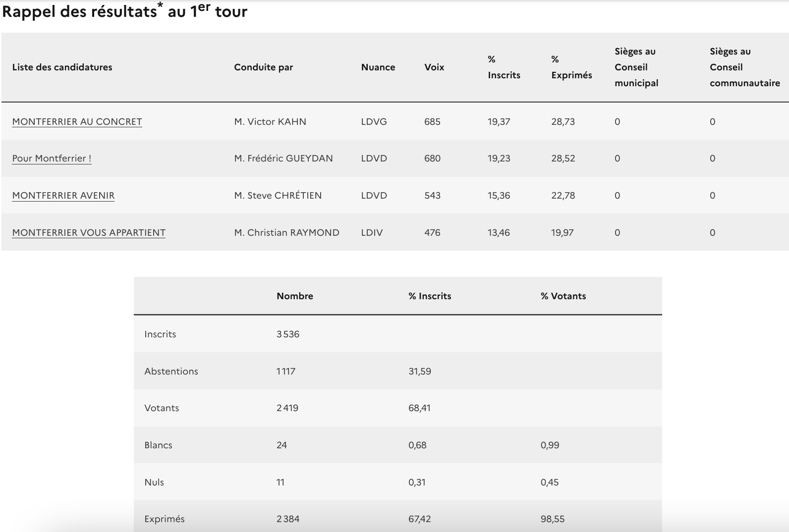
Task: Click the Inscrits count 3 536
Action: 287,334
